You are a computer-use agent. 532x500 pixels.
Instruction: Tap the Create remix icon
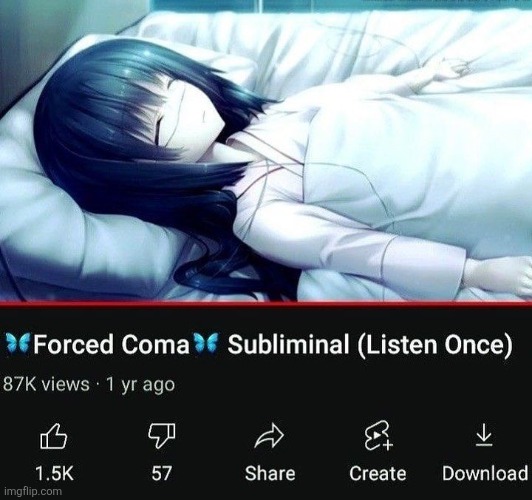[x=378, y=436]
